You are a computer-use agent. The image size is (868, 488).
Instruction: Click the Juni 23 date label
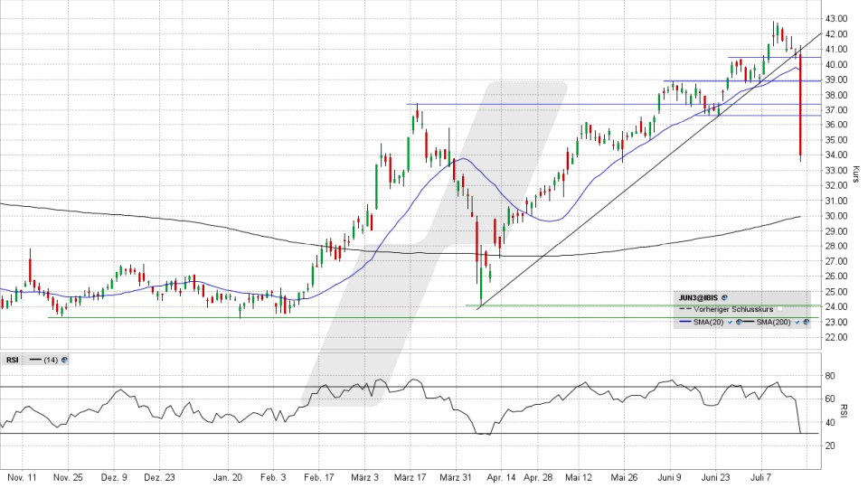coord(716,477)
